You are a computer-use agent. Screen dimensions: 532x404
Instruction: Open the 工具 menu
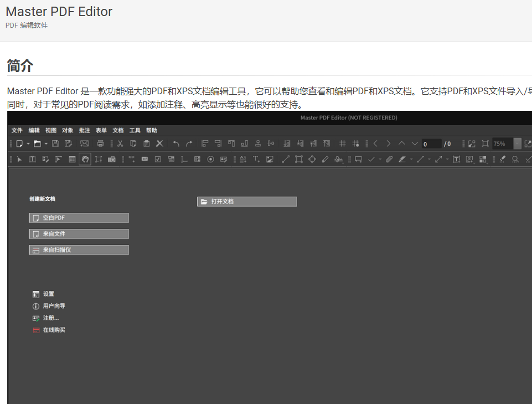134,130
